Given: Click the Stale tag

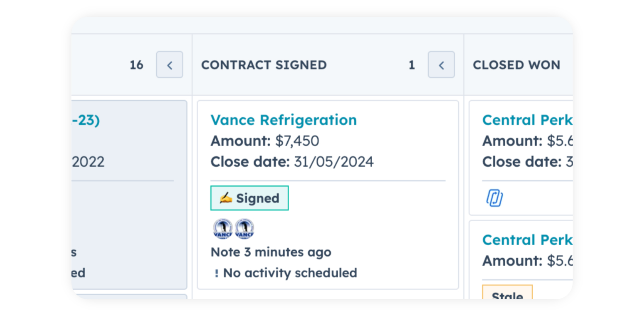Looking at the screenshot, I should (x=507, y=295).
